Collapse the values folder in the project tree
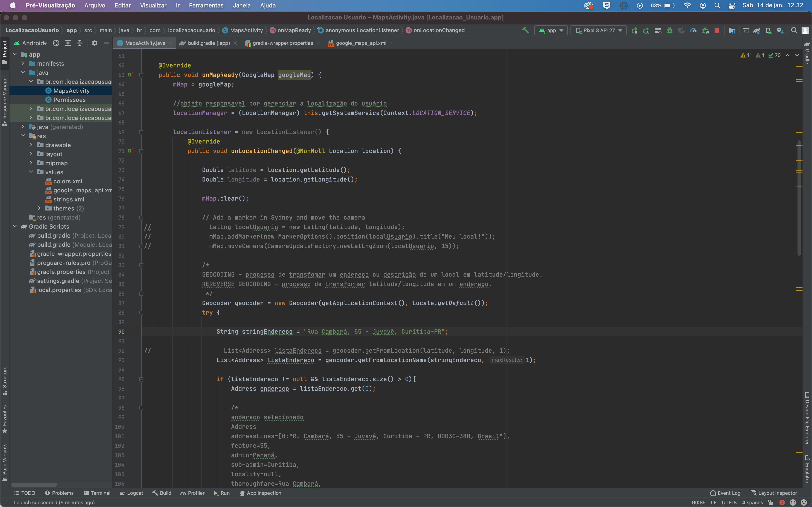The height and width of the screenshot is (507, 812). tap(31, 172)
